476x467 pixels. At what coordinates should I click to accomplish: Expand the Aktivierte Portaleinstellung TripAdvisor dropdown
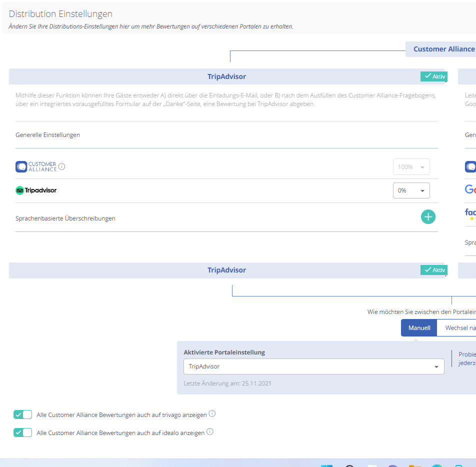pyautogui.click(x=314, y=366)
